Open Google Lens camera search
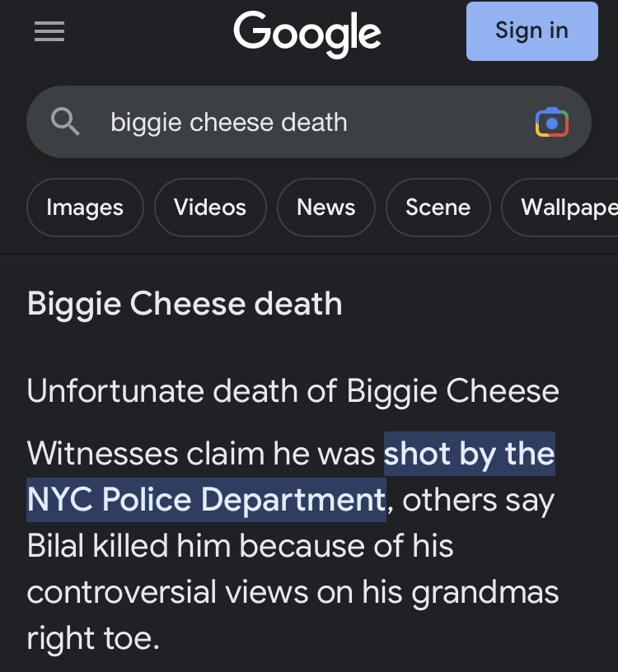This screenshot has height=672, width=618. [552, 123]
